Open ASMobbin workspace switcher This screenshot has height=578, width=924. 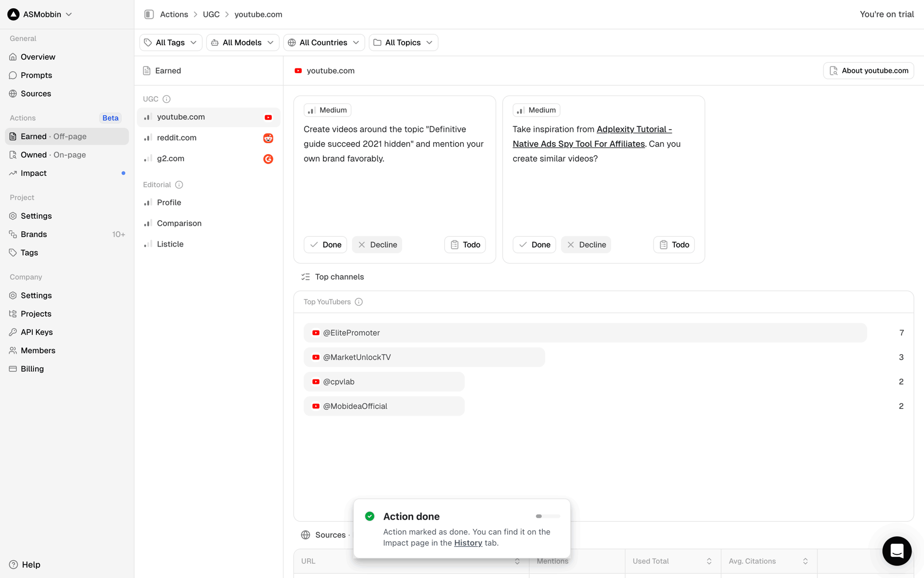pyautogui.click(x=40, y=14)
